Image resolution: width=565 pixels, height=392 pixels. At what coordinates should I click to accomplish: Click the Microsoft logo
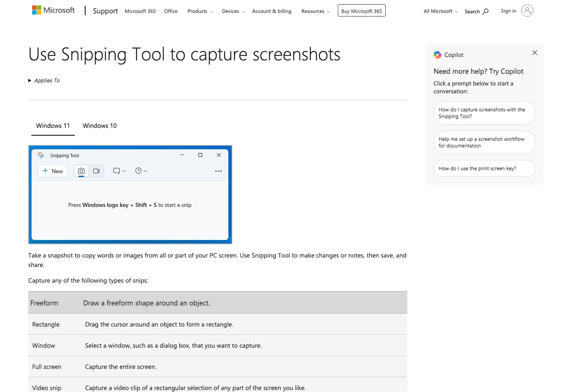(x=53, y=10)
